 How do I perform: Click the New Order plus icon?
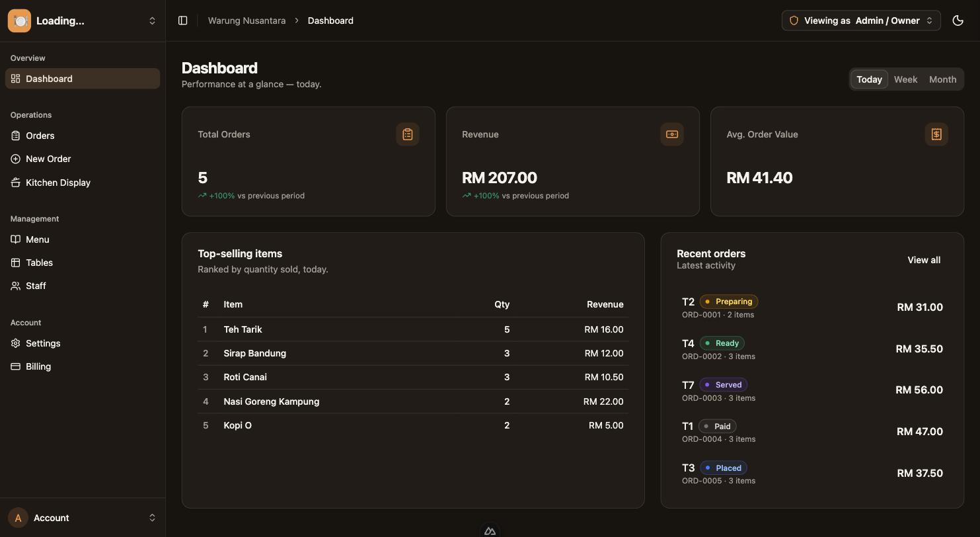point(16,159)
